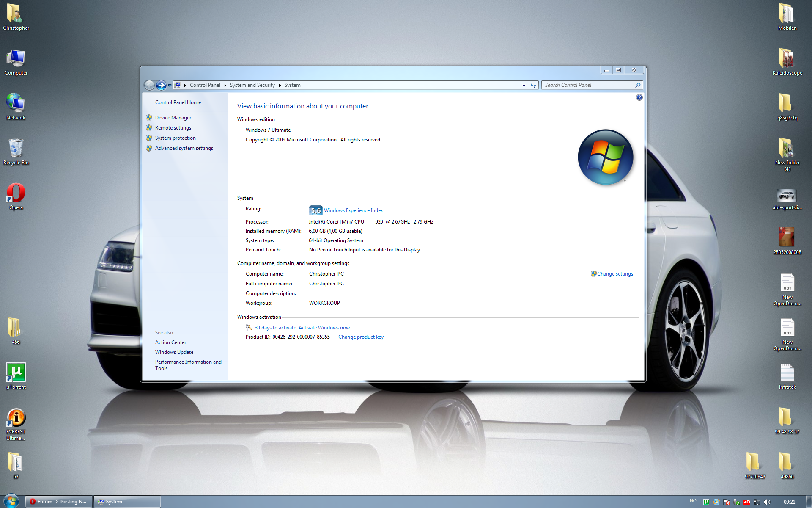Click the Back navigation arrow
812x508 pixels.
click(149, 85)
